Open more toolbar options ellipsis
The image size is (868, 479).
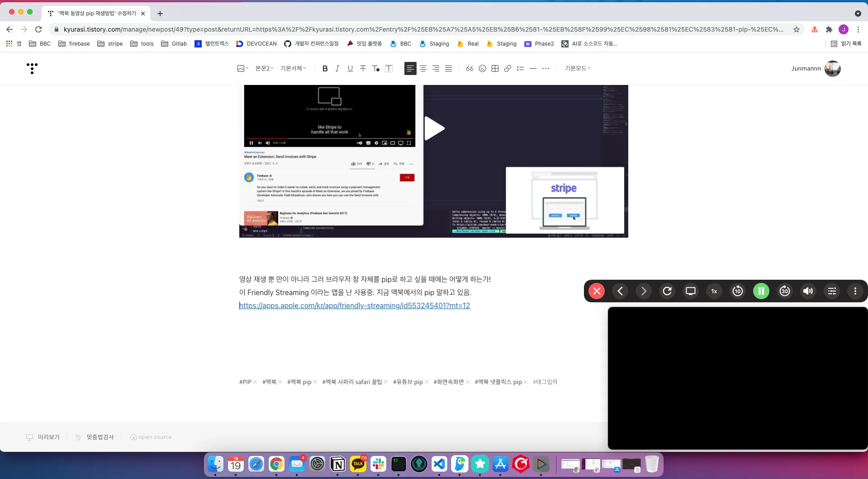pos(545,69)
